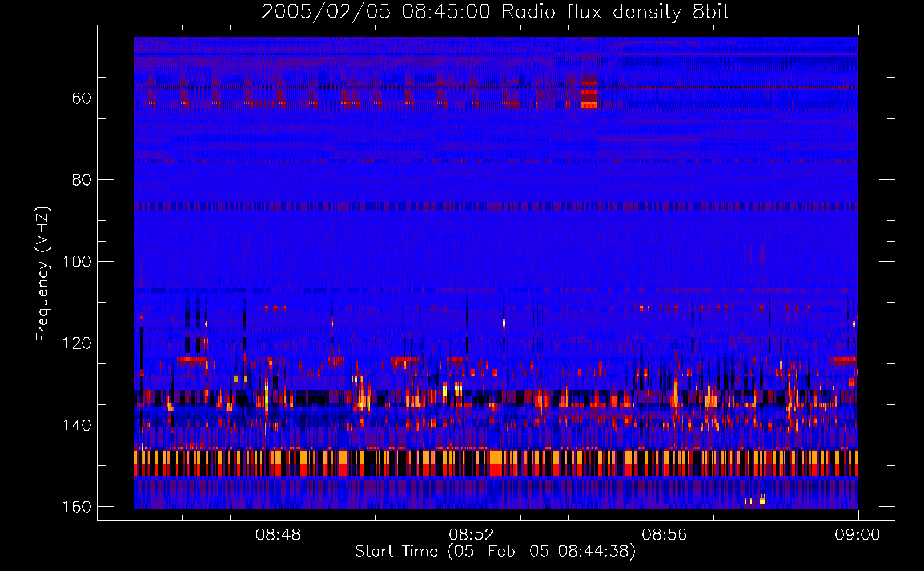Screen dimensions: 924x571
Task: Click the plot title '2005/02/05 08:45:00 Radio flux density 8bit'
Action: (495, 12)
